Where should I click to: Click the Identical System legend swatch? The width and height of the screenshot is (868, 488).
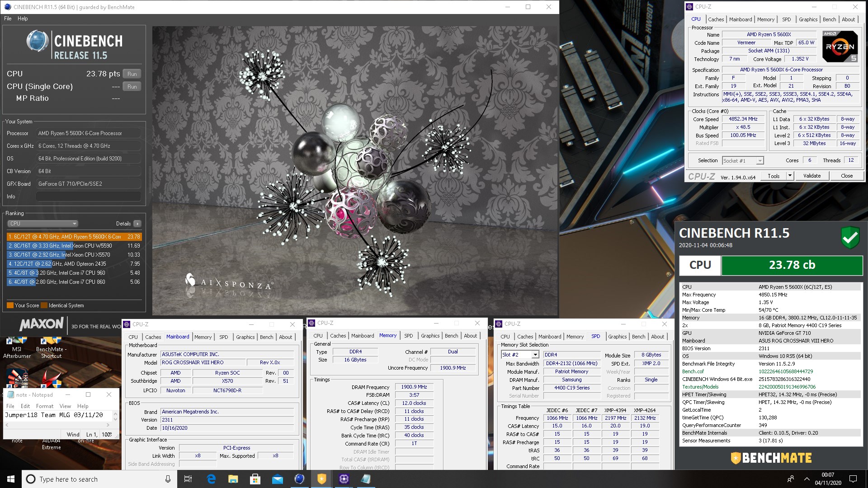point(44,305)
